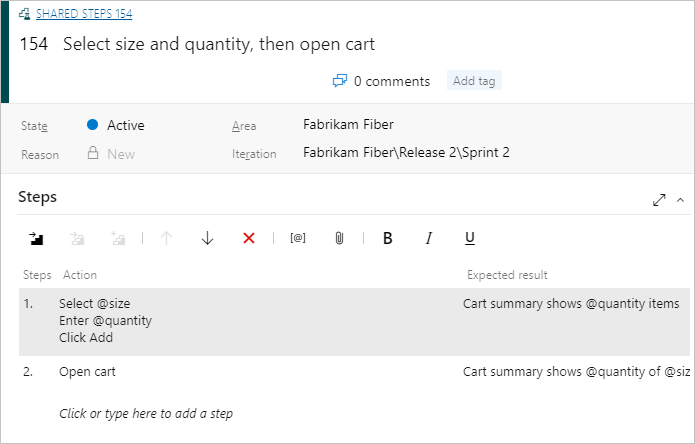
Task: Move the selected step down
Action: pos(207,238)
